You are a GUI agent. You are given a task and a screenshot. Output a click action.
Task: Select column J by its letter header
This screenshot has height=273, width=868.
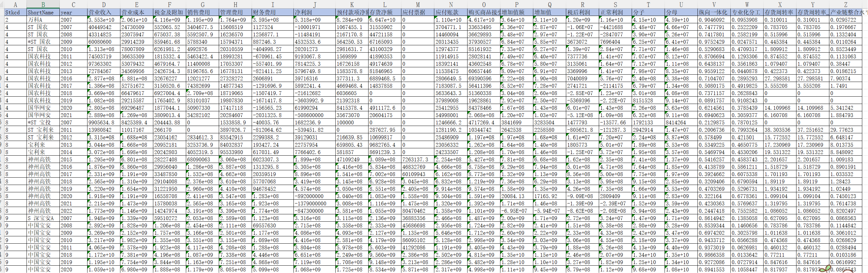tap(314, 4)
